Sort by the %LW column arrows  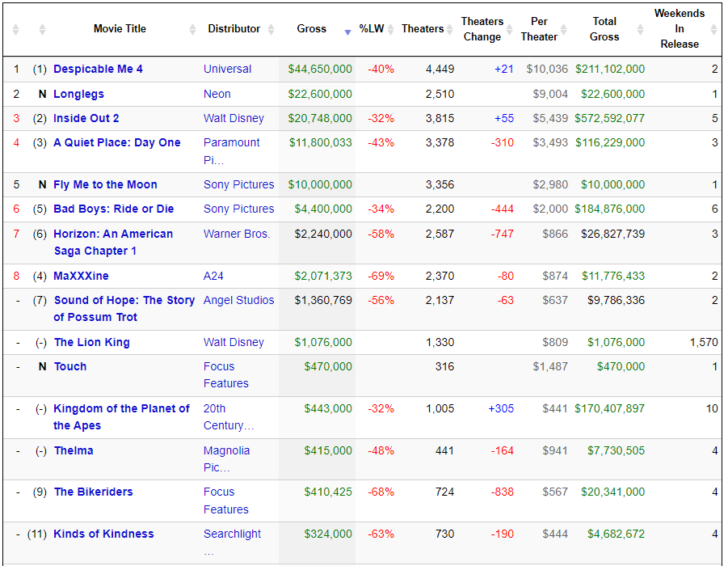coord(390,29)
